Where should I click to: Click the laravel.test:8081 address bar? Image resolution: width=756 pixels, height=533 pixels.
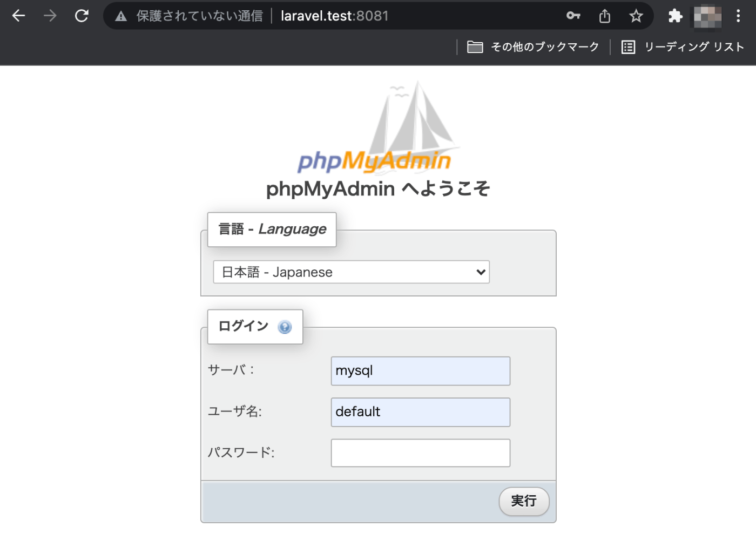pyautogui.click(x=334, y=16)
